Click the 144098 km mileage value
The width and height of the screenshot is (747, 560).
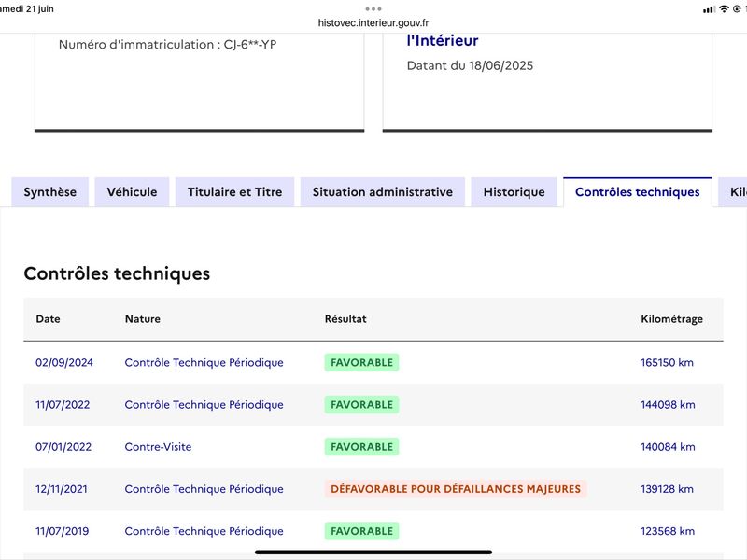click(x=668, y=405)
